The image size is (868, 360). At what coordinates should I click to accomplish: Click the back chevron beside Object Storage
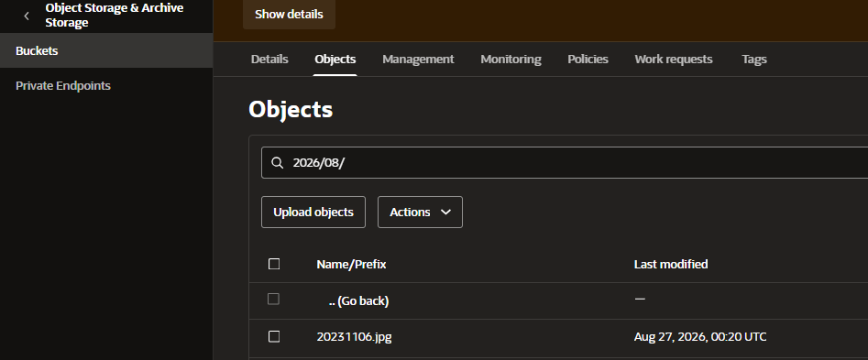[x=27, y=16]
